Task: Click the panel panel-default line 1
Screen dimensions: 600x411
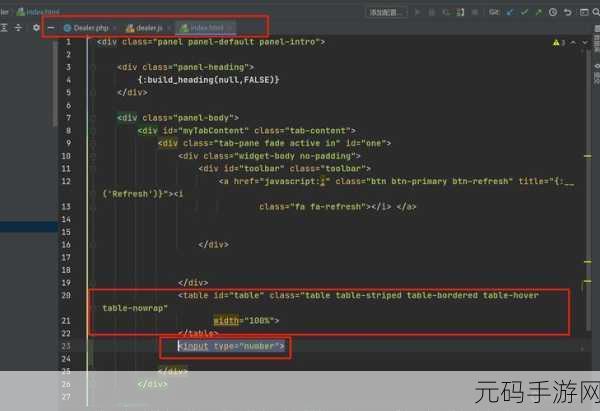Action: click(211, 42)
